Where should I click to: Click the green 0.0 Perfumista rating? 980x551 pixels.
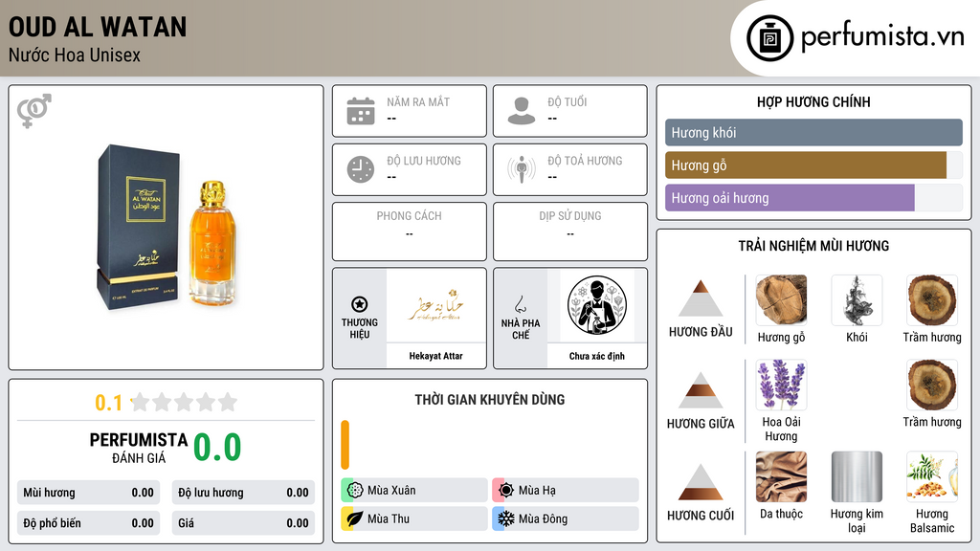(x=217, y=448)
